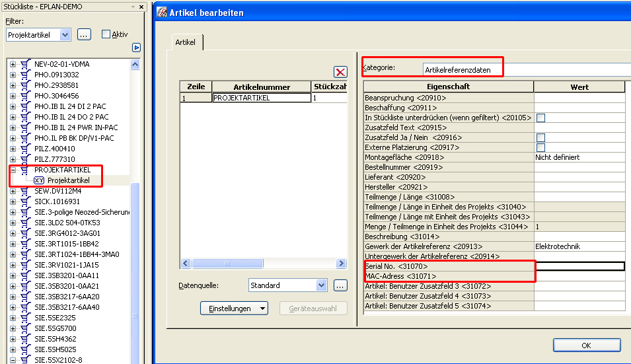
Task: Click the cart icon beside PHO.3046456
Action: (x=25, y=96)
